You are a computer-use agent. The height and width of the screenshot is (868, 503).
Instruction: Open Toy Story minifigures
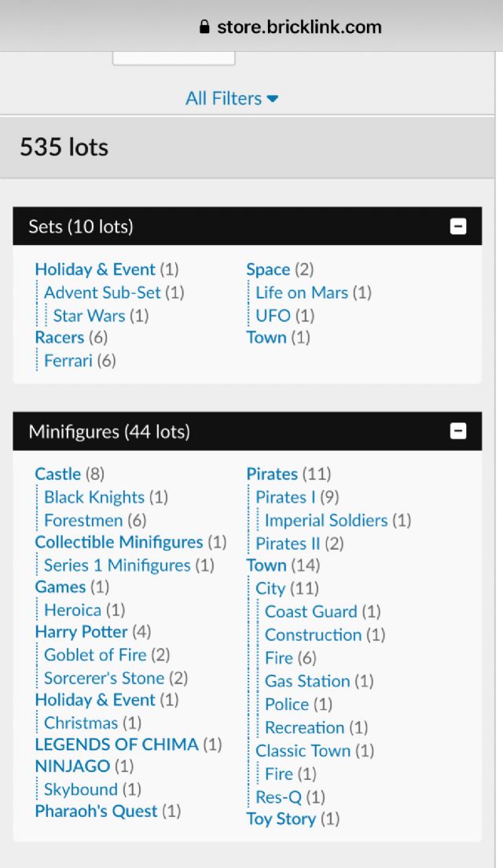[x=281, y=819]
